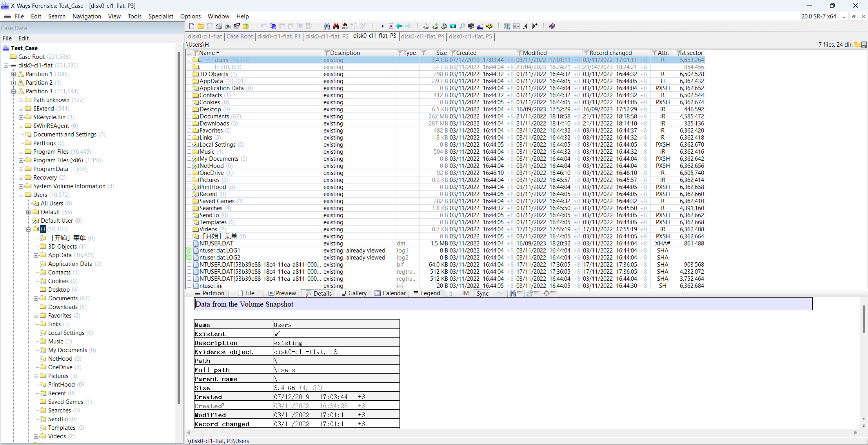Open Case Data File menu
Image resolution: width=868 pixels, height=445 pixels.
click(7, 38)
